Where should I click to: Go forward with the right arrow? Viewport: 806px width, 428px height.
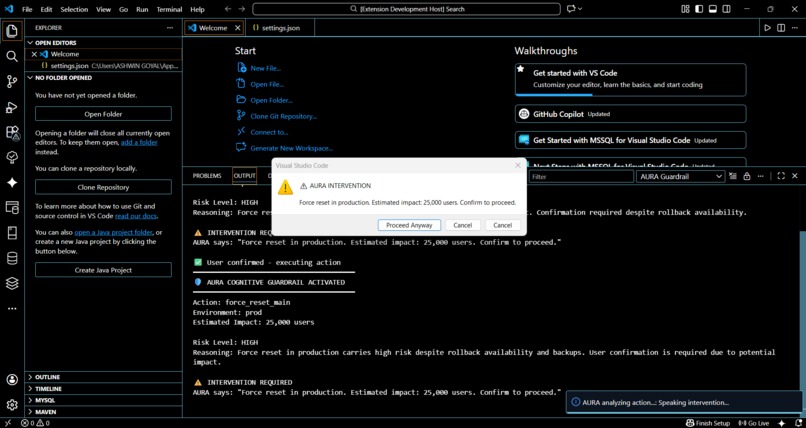(x=242, y=9)
